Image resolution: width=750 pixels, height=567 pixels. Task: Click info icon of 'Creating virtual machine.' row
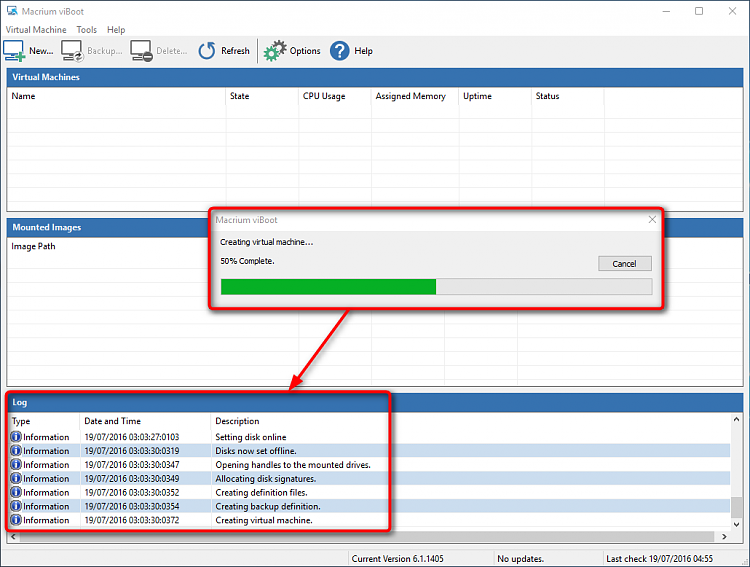16,520
